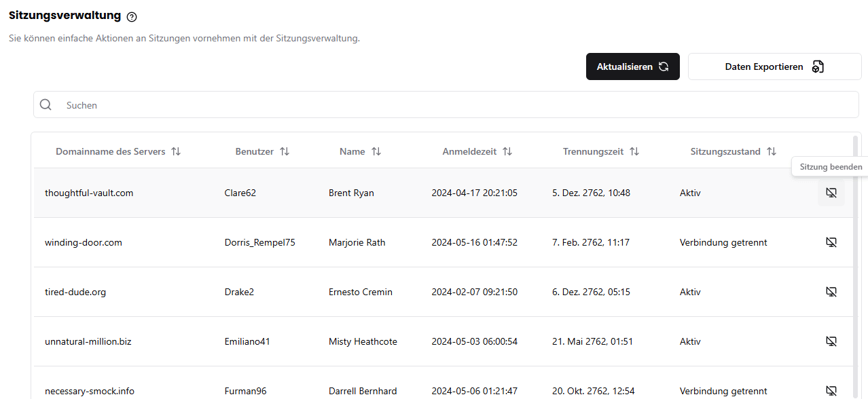Click name Misty Heathcote
This screenshot has width=868, height=399.
click(363, 341)
